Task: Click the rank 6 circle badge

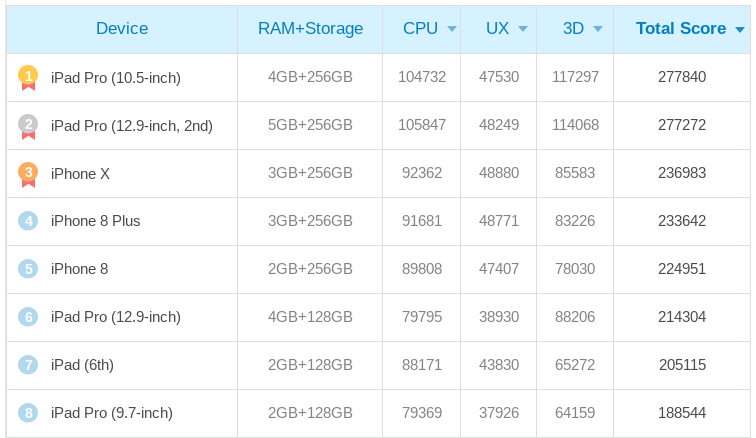Action: click(x=28, y=317)
